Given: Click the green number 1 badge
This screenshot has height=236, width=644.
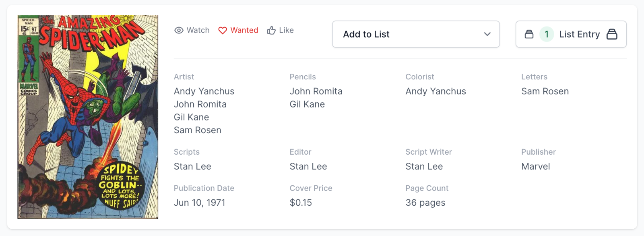Looking at the screenshot, I should pos(547,34).
